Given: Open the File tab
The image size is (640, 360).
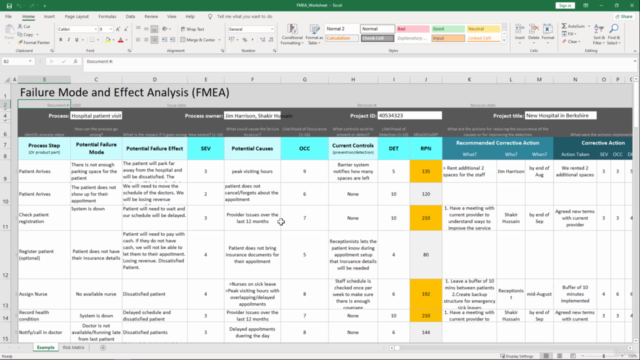Looking at the screenshot, I should 8,17.
